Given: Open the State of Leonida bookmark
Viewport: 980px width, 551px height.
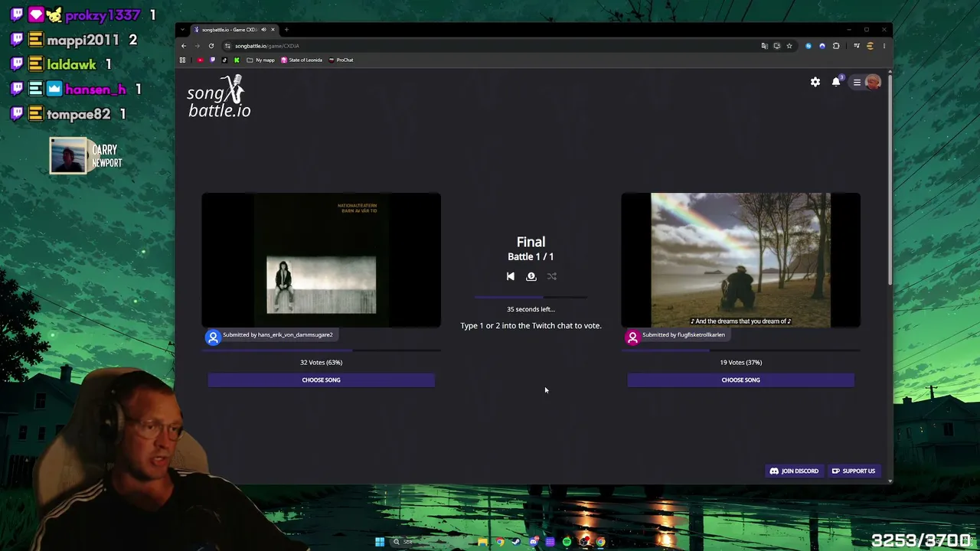Looking at the screenshot, I should pos(302,60).
